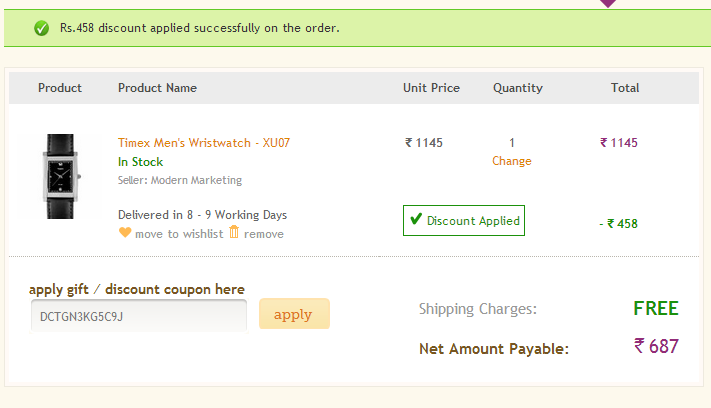The height and width of the screenshot is (408, 711).
Task: Move the item to wishlist
Action: point(179,234)
